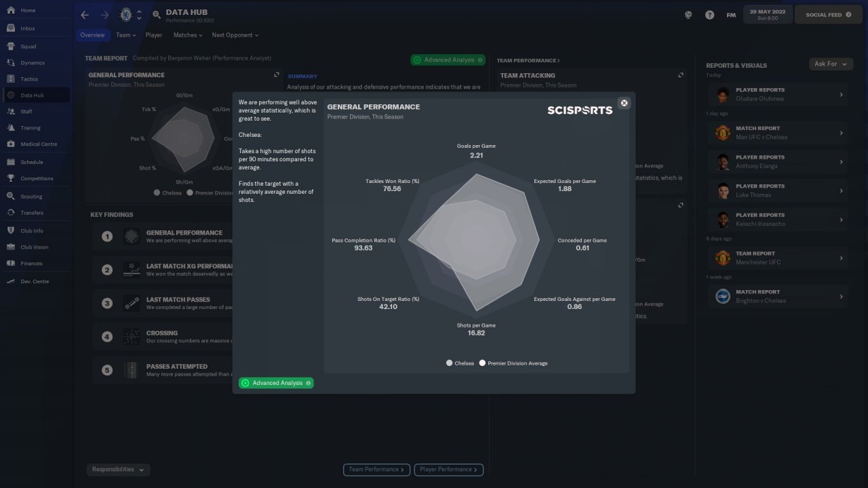Open the Ask For dropdown
Image resolution: width=868 pixels, height=488 pixels.
point(831,64)
